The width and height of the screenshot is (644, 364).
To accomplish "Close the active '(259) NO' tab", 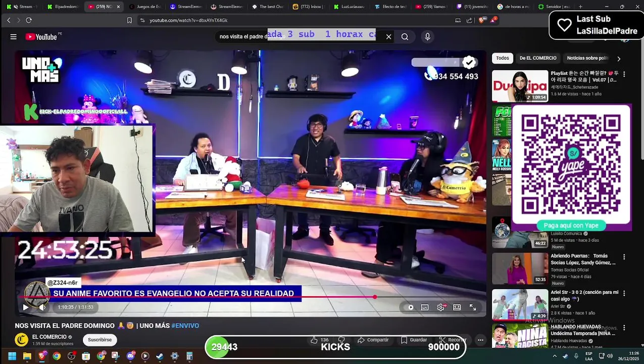I will click(x=118, y=7).
